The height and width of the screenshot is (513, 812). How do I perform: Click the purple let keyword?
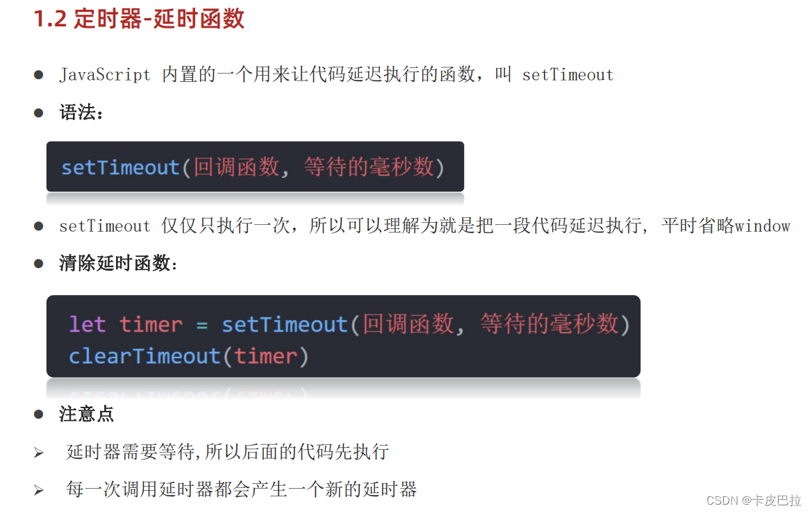[x=88, y=325]
